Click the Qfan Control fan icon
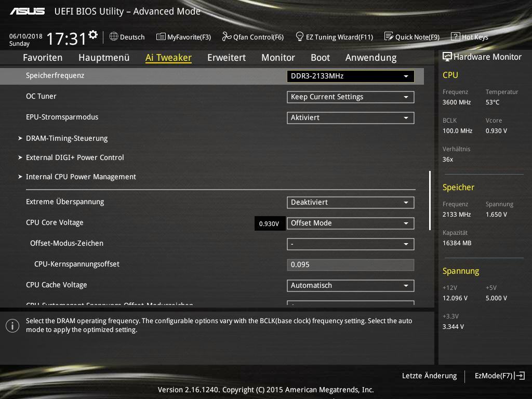 point(227,36)
